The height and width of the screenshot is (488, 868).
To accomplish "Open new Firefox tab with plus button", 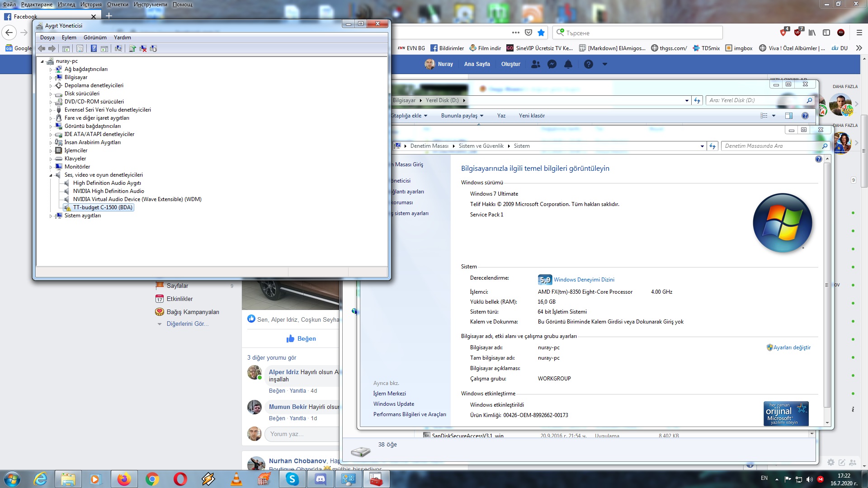I will pos(108,16).
